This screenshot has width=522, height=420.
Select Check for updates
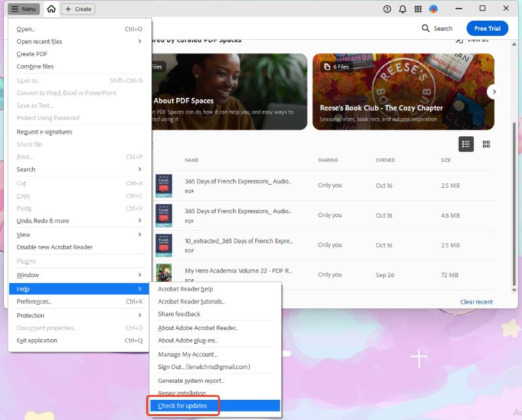click(x=183, y=406)
